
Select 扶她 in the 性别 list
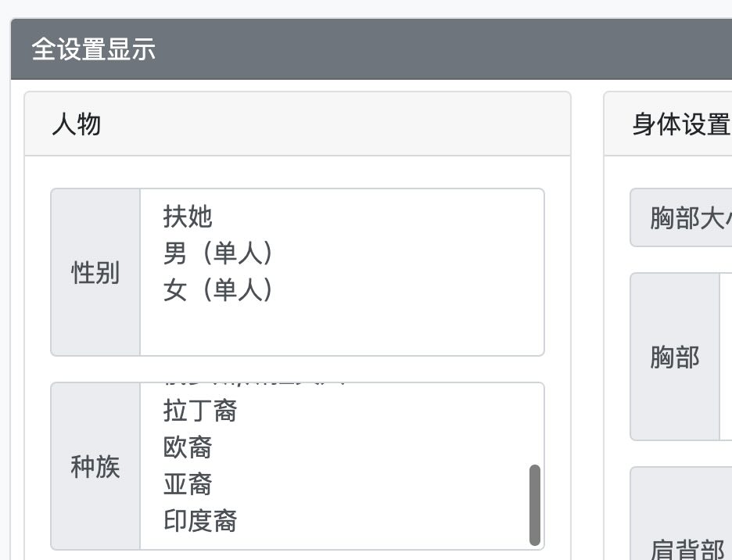[x=188, y=217]
